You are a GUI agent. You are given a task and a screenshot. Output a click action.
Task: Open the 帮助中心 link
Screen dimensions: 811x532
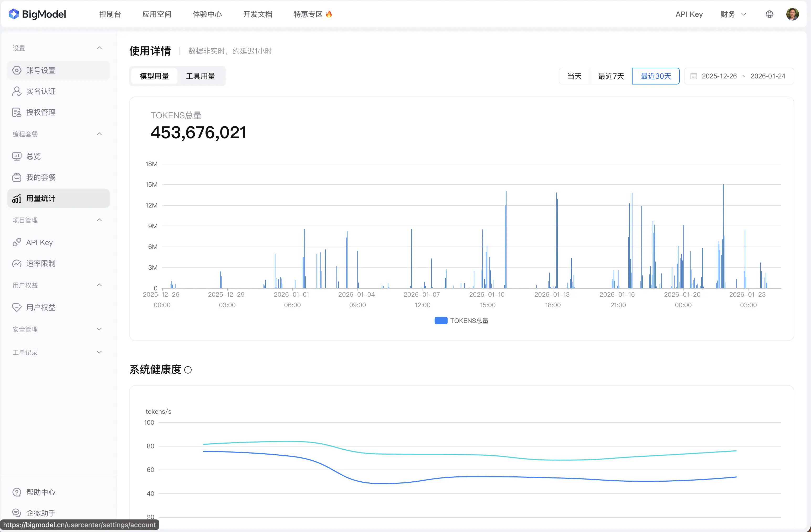[x=41, y=492]
